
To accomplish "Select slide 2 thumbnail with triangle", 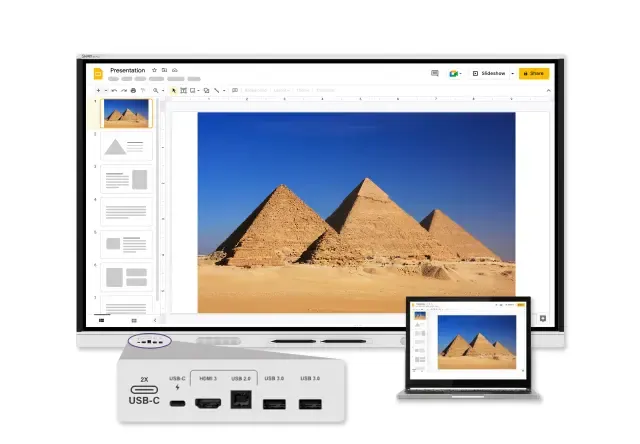I will point(126,146).
